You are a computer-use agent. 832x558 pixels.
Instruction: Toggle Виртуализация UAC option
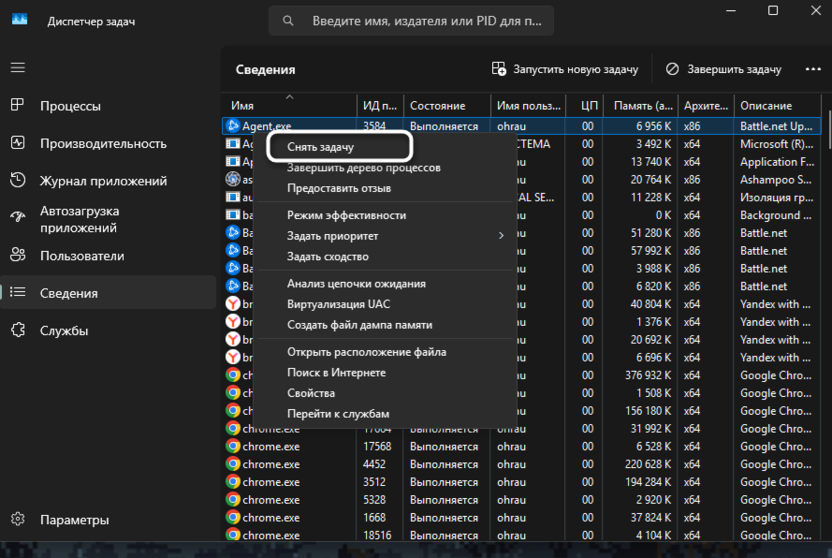coord(338,304)
